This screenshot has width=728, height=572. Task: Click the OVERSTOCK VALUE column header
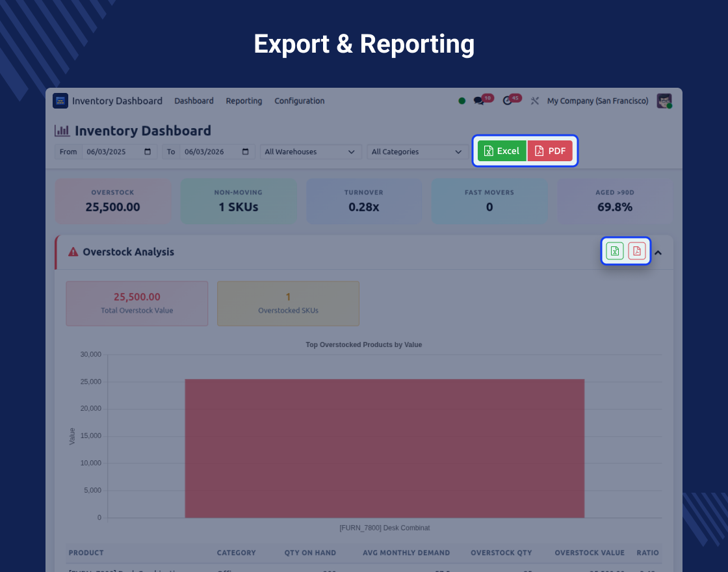(x=590, y=552)
